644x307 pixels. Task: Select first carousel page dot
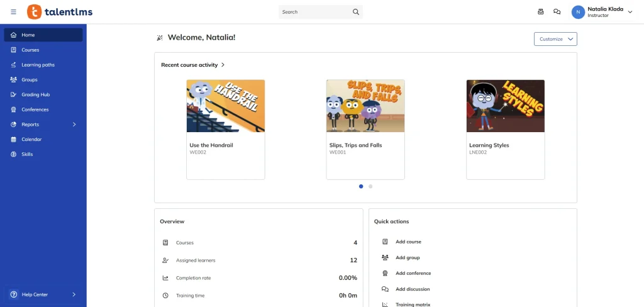point(361,186)
